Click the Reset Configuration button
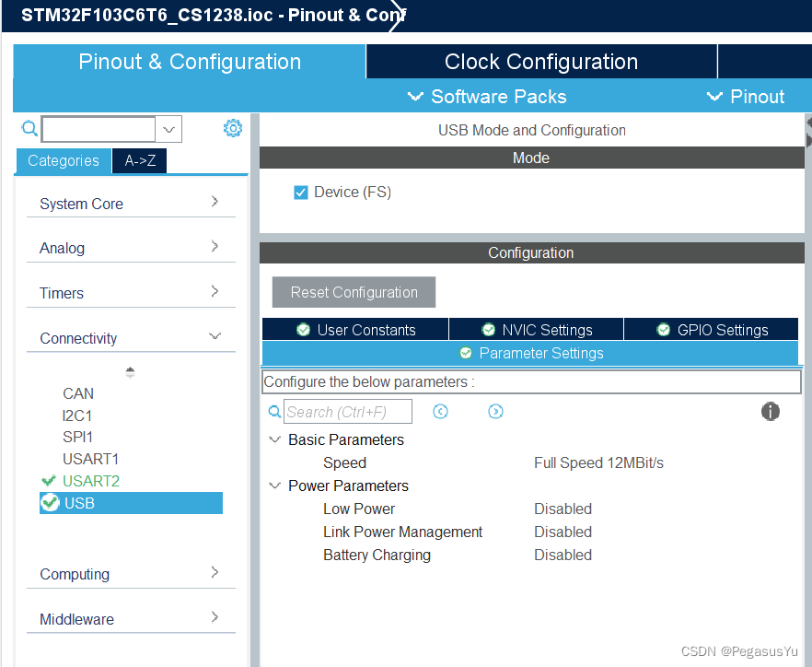This screenshot has width=812, height=667. coord(354,292)
